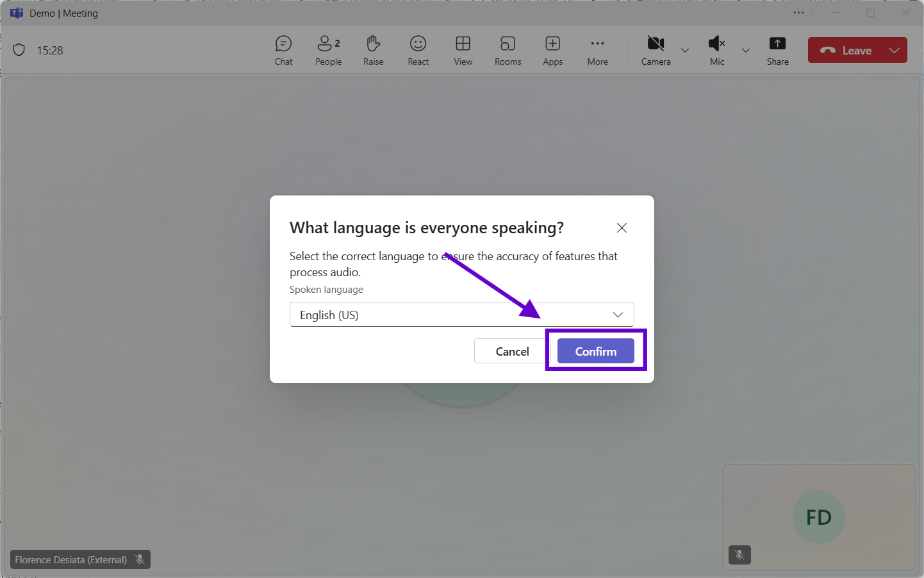Click the muted mic icon on self-view

(739, 555)
